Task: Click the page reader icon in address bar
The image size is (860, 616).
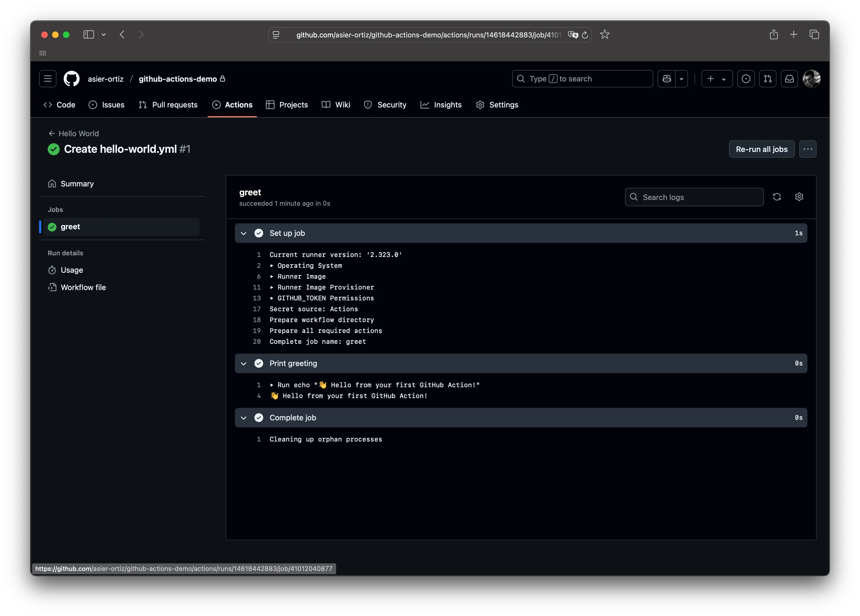Action: pos(276,35)
